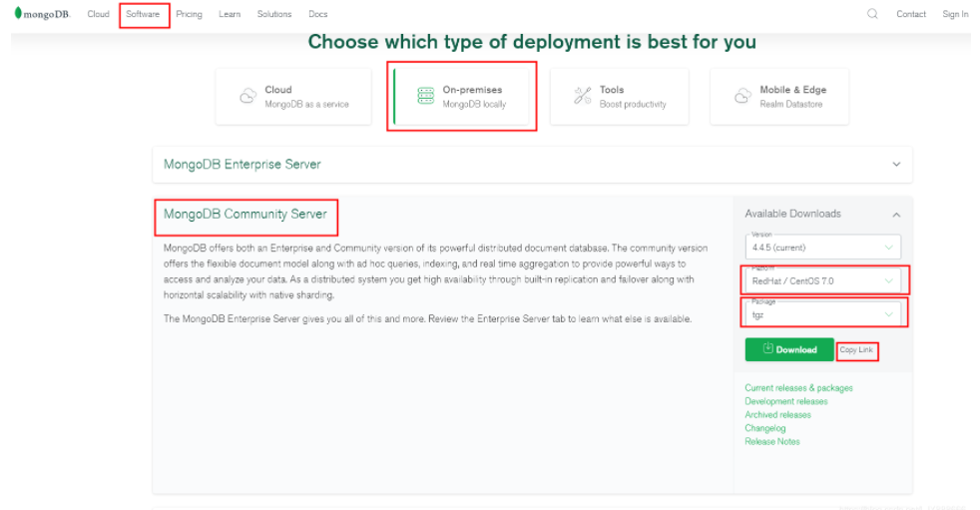Collapse the Available Downloads chevron
This screenshot has width=980, height=510.
tap(896, 215)
